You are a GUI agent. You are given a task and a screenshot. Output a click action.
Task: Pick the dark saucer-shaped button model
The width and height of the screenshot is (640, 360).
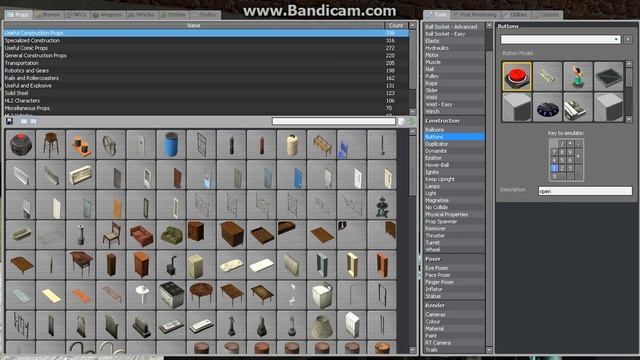[547, 107]
